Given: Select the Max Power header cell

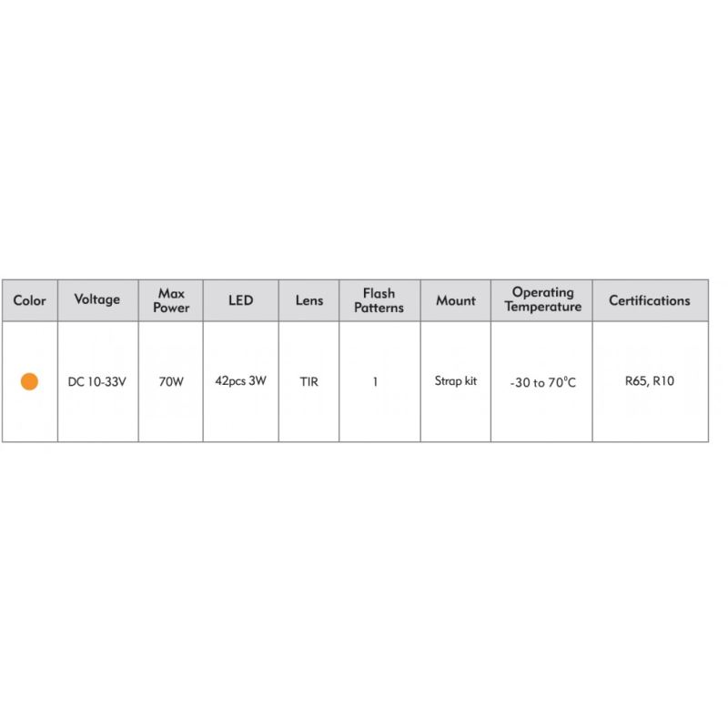Looking at the screenshot, I should 171,300.
